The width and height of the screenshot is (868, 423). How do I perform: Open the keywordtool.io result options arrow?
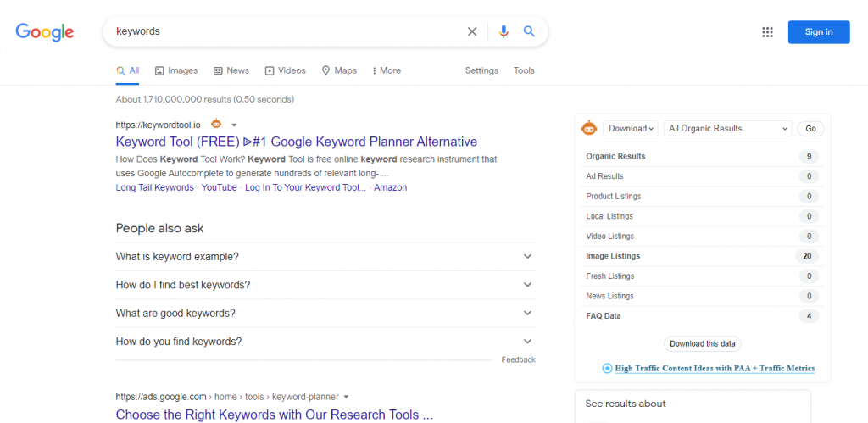(x=234, y=125)
